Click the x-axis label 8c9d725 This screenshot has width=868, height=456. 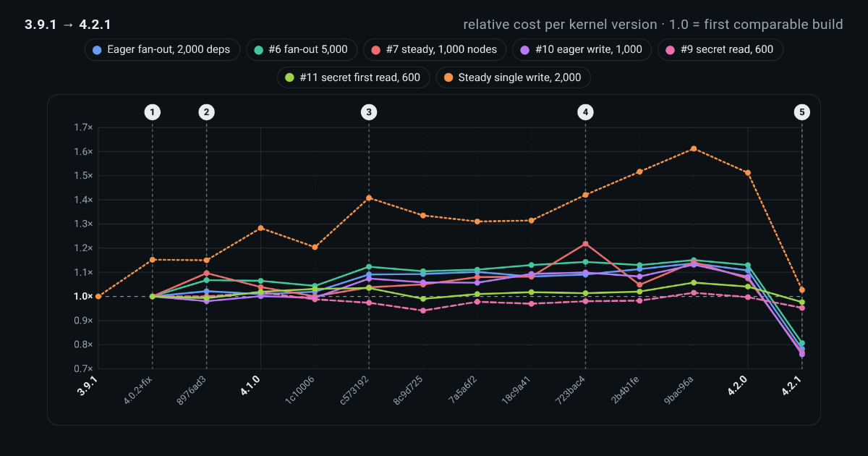point(409,391)
